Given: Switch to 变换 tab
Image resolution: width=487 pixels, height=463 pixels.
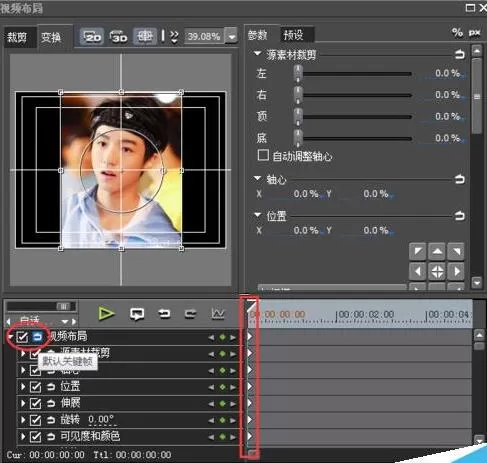Looking at the screenshot, I should tap(51, 37).
